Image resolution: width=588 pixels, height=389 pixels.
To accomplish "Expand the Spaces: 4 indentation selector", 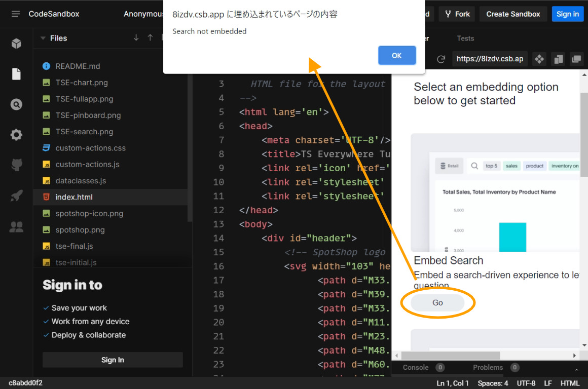I will click(492, 383).
